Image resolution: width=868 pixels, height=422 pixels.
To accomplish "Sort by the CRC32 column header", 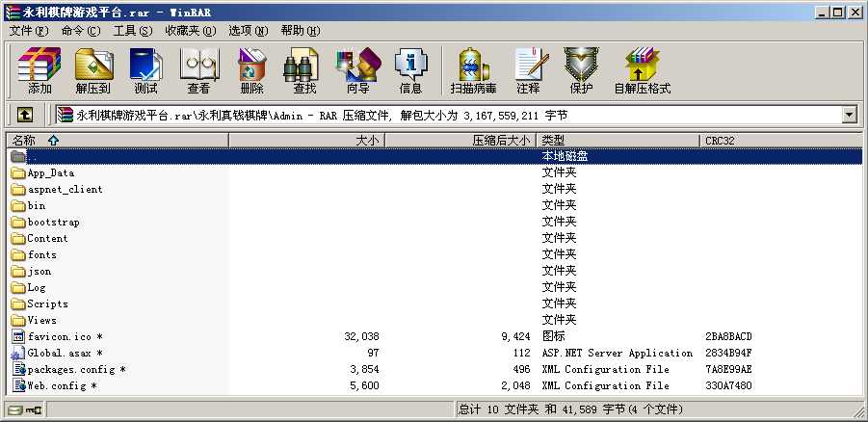I will (780, 141).
